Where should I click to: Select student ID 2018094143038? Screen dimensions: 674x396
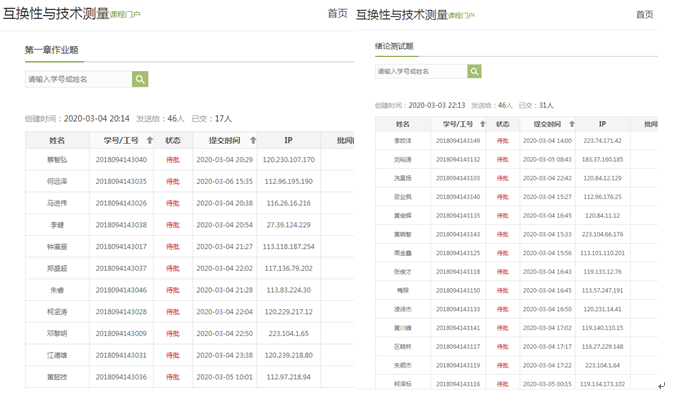(121, 225)
